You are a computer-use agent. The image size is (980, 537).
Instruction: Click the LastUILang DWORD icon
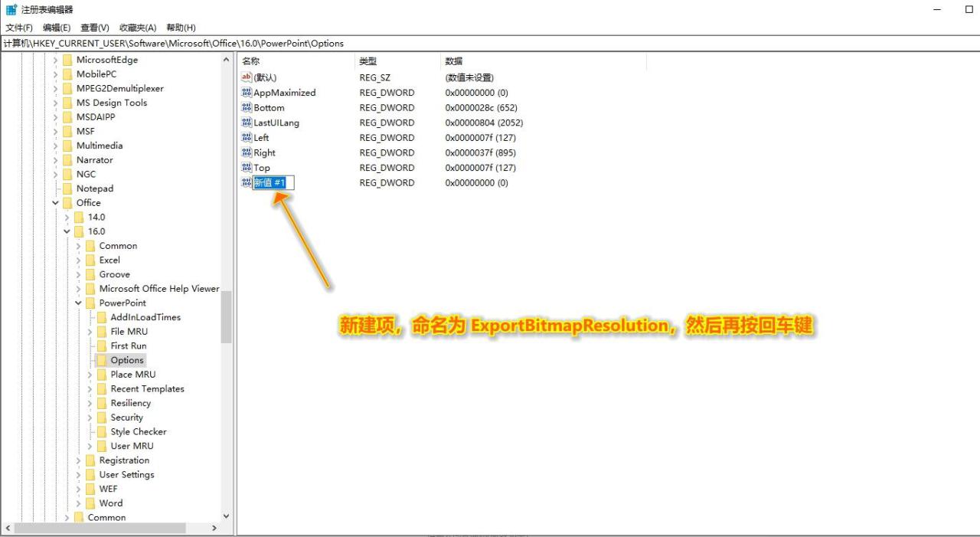coord(247,123)
